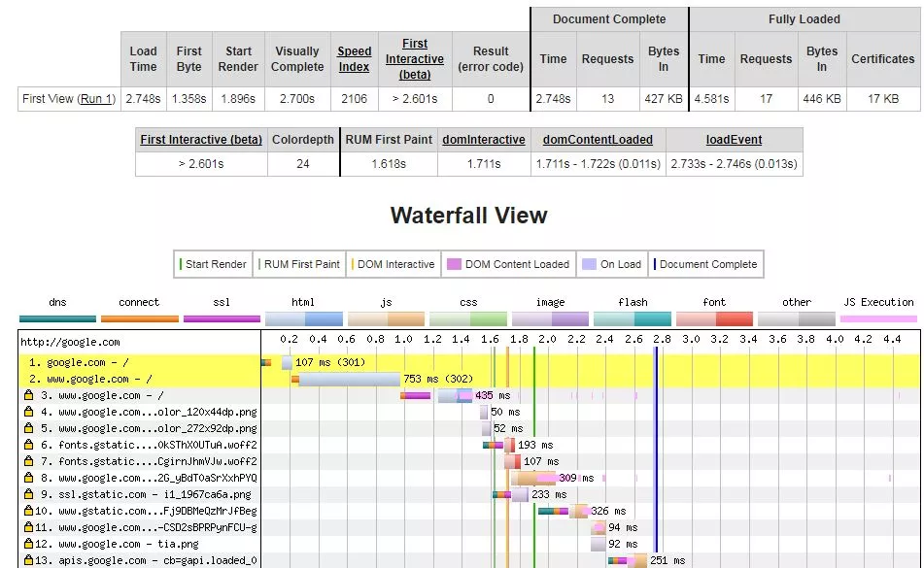Follow the domInteractive link

coord(483,140)
